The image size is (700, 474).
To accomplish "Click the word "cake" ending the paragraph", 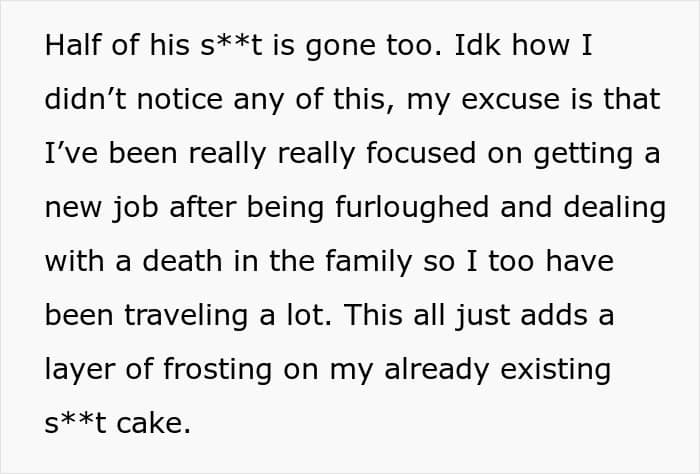I will [x=150, y=423].
